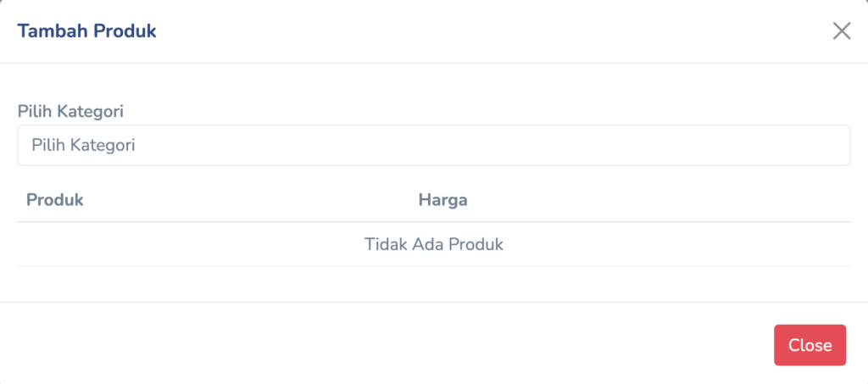Open the Pilih Kategori dropdown
This screenshot has width=868, height=384.
pyautogui.click(x=433, y=146)
